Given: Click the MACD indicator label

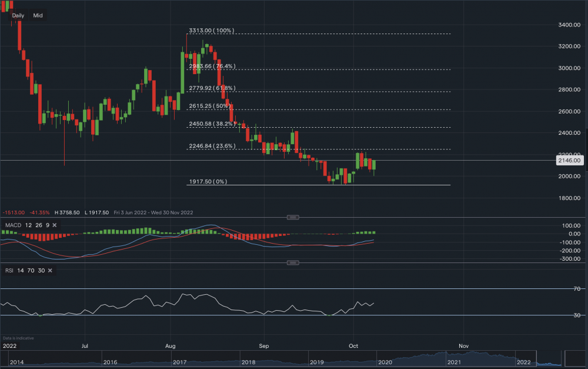Looking at the screenshot, I should [12, 225].
